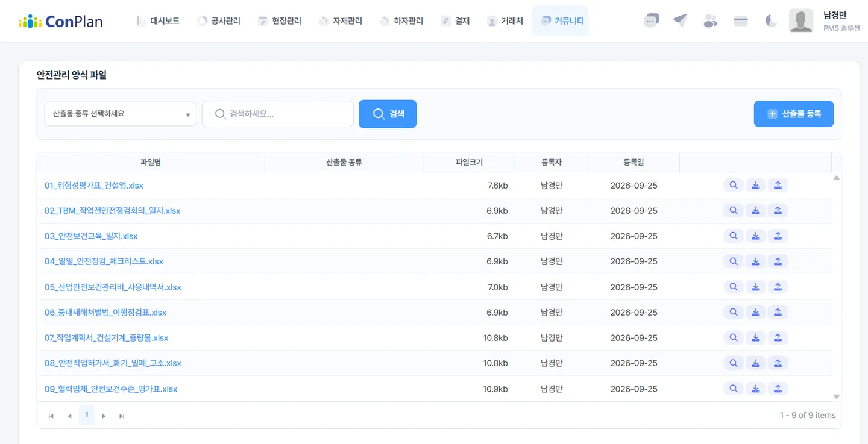Upload icon for 03_안전보건교육_일지.xlsx row
This screenshot has height=444, width=868.
click(778, 236)
